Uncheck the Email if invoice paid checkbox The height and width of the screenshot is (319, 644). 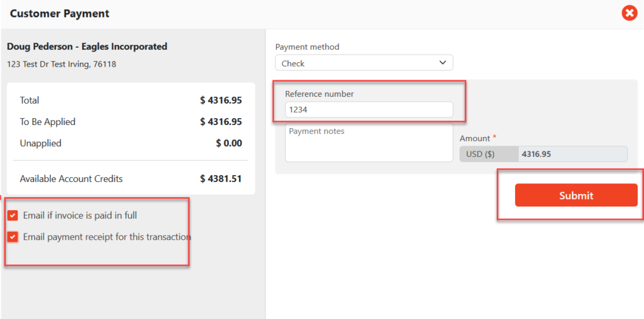13,215
